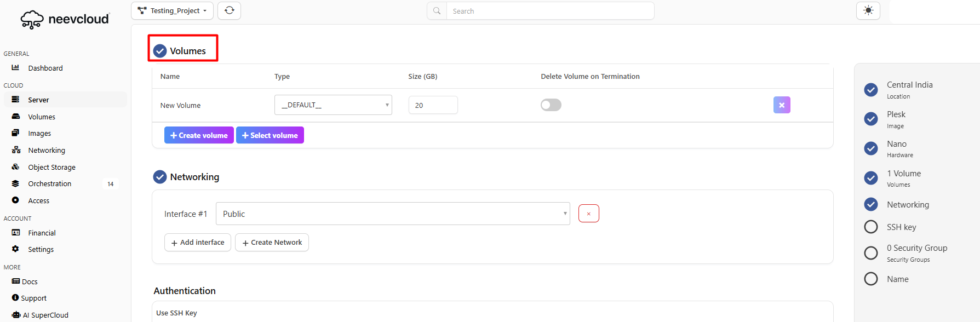
Task: Open AI SuperCloud from the sidebar
Action: 45,315
